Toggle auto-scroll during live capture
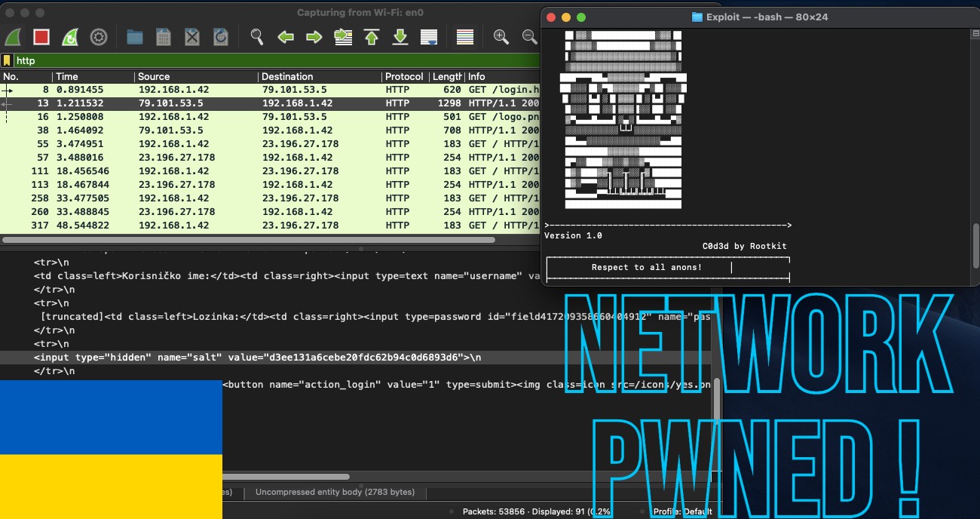This screenshot has height=519, width=980. (429, 36)
